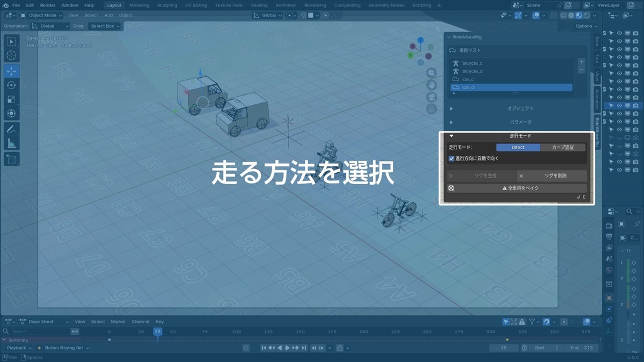Image resolution: width=644 pixels, height=362 pixels.
Task: Activate the Rotate tool
Action: pyautogui.click(x=11, y=85)
